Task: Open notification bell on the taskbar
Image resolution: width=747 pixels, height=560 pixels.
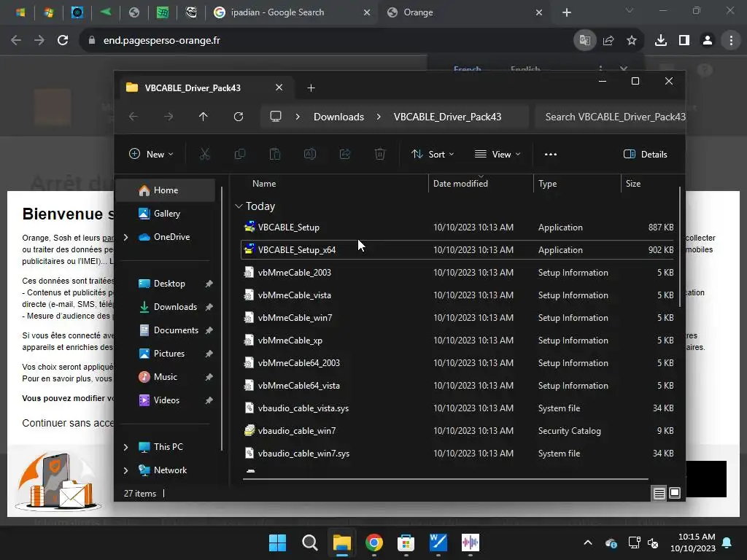Action: click(x=727, y=542)
